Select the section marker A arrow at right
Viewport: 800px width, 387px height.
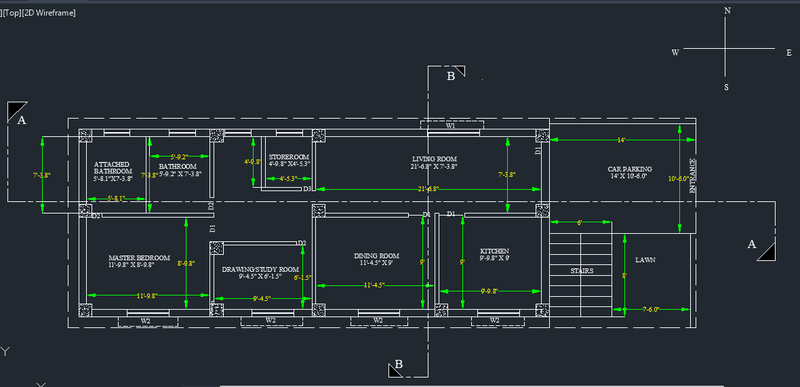(766, 251)
